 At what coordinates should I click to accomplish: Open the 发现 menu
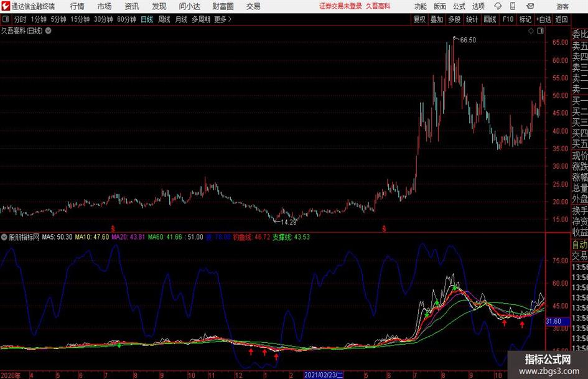(x=159, y=6)
